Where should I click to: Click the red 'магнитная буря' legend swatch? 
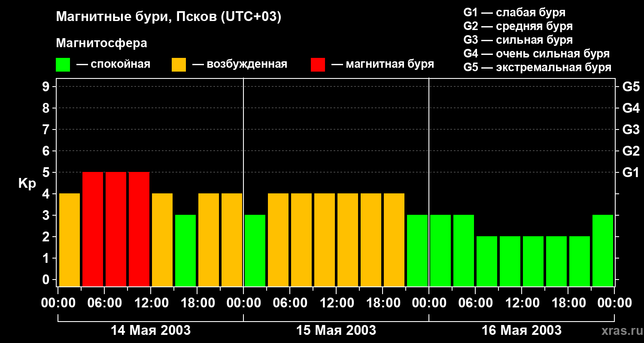(318, 65)
